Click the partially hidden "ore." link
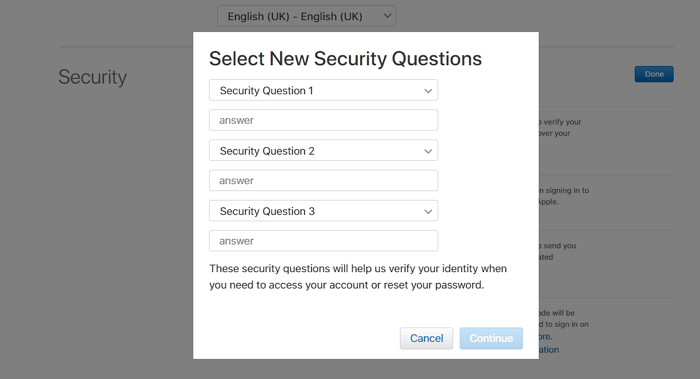 coord(546,337)
